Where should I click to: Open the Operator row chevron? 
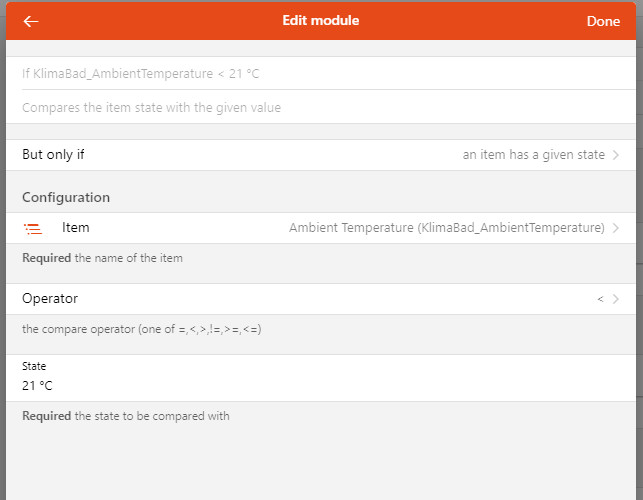(616, 299)
